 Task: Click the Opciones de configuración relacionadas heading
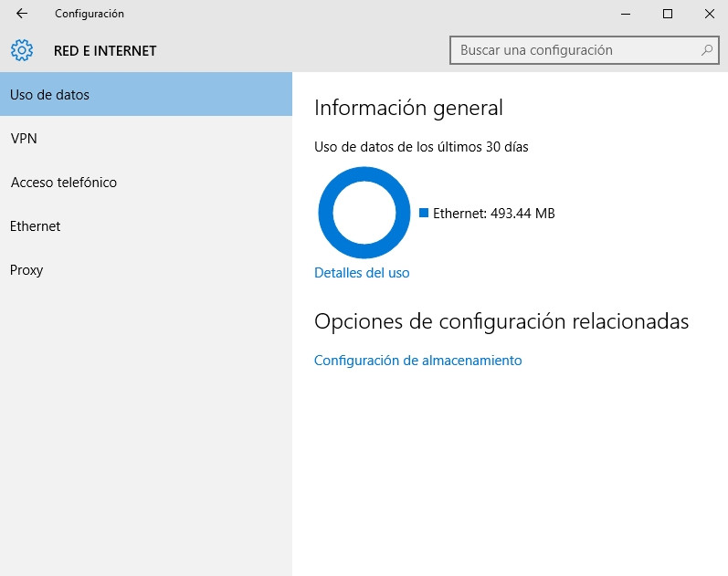click(501, 321)
